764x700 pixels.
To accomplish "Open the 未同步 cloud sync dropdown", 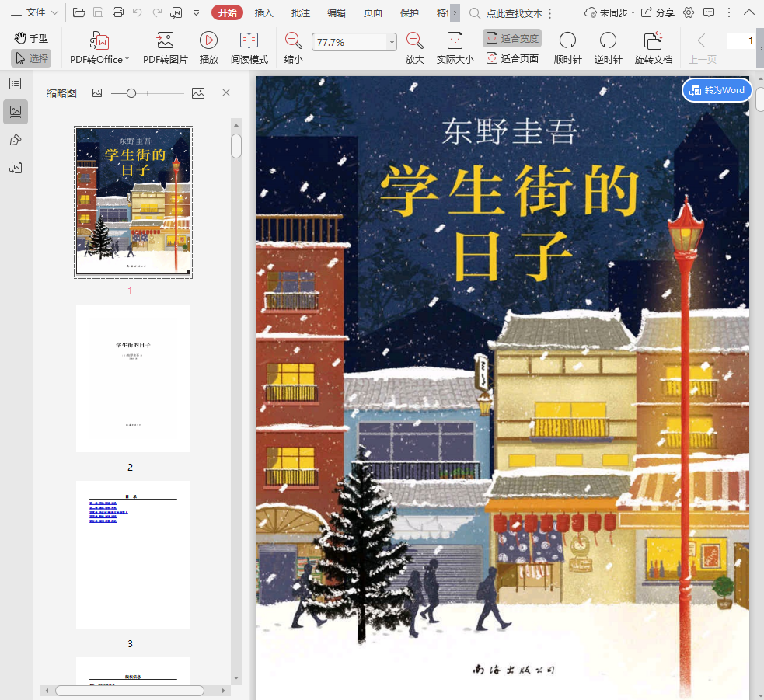I will [609, 12].
